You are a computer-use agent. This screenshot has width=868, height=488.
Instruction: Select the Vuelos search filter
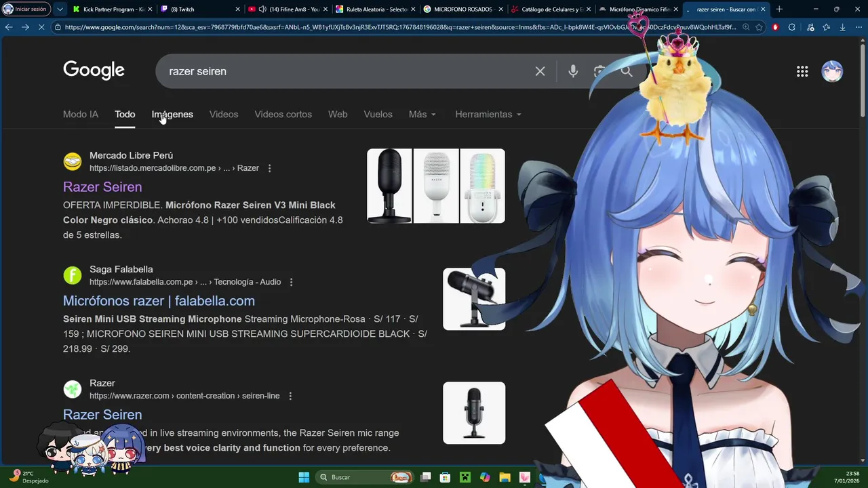[x=378, y=115]
